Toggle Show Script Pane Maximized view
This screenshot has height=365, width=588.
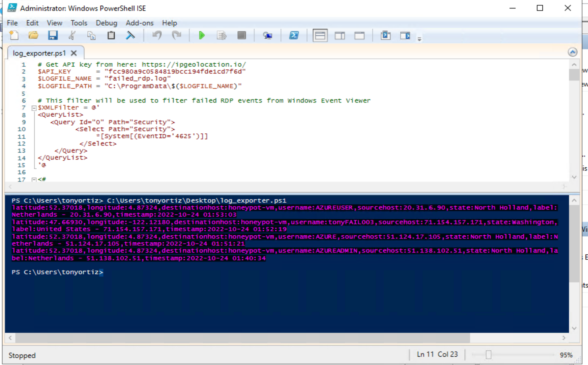(x=359, y=35)
